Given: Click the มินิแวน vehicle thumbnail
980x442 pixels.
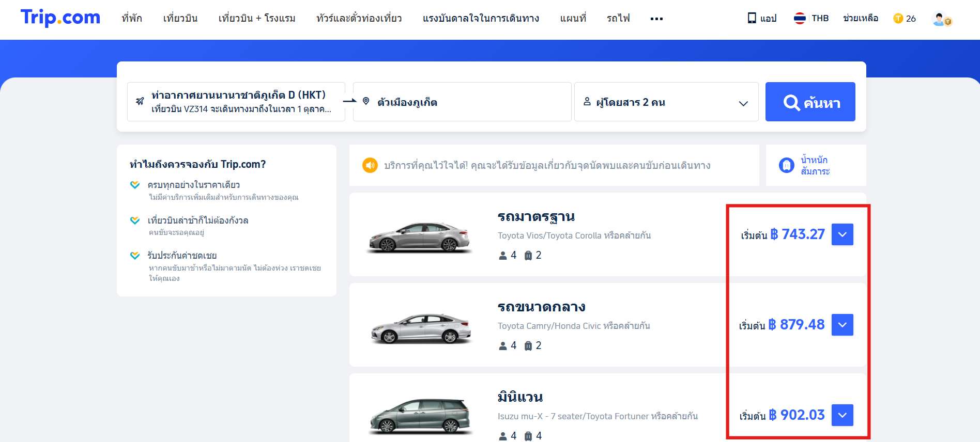Looking at the screenshot, I should click(x=420, y=415).
